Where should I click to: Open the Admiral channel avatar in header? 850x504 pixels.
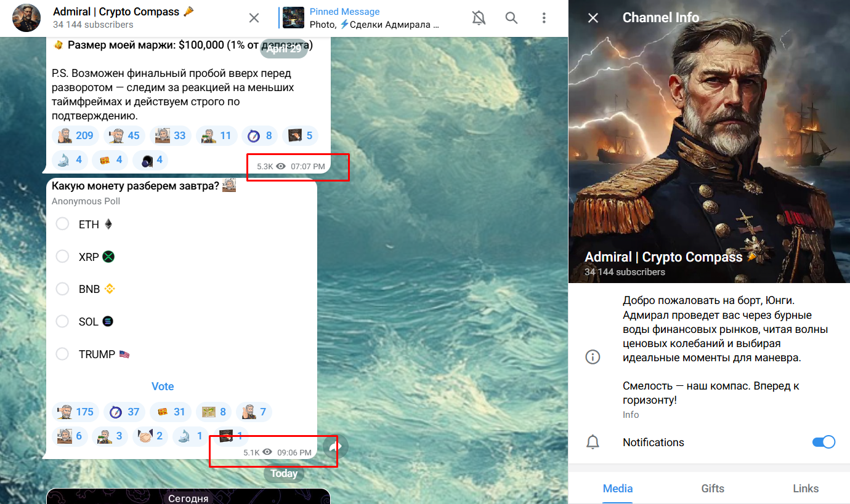[x=26, y=18]
